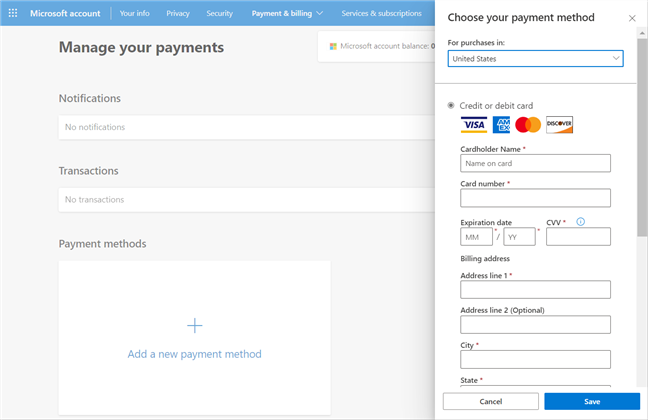The width and height of the screenshot is (648, 420).
Task: Click the Mastercard logo
Action: [528, 124]
